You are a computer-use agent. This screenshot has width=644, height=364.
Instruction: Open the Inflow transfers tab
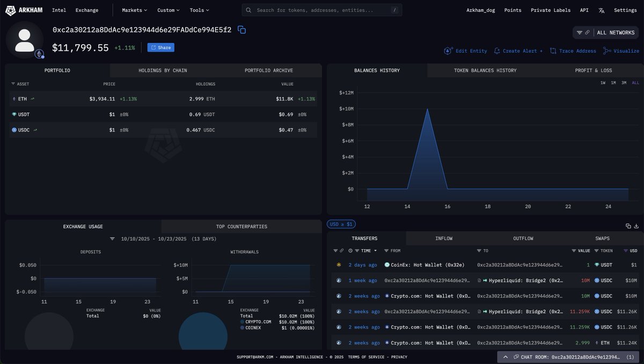tap(444, 238)
